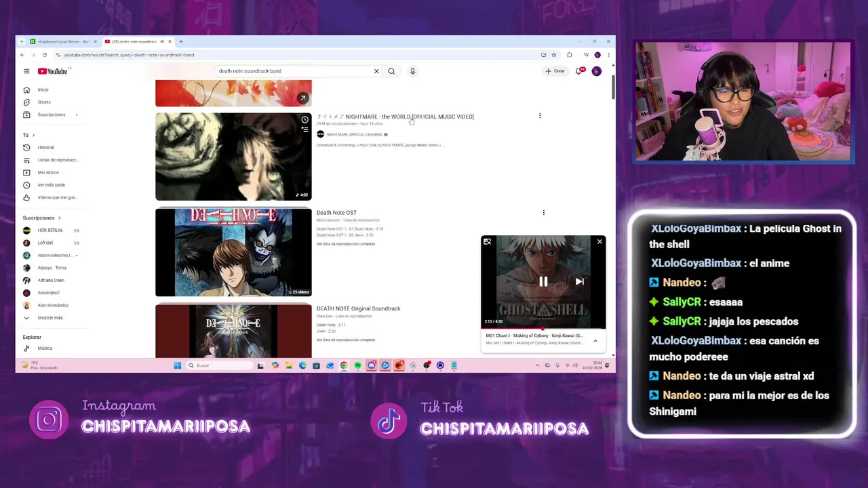Go back in browser
The image size is (868, 488).
22,55
